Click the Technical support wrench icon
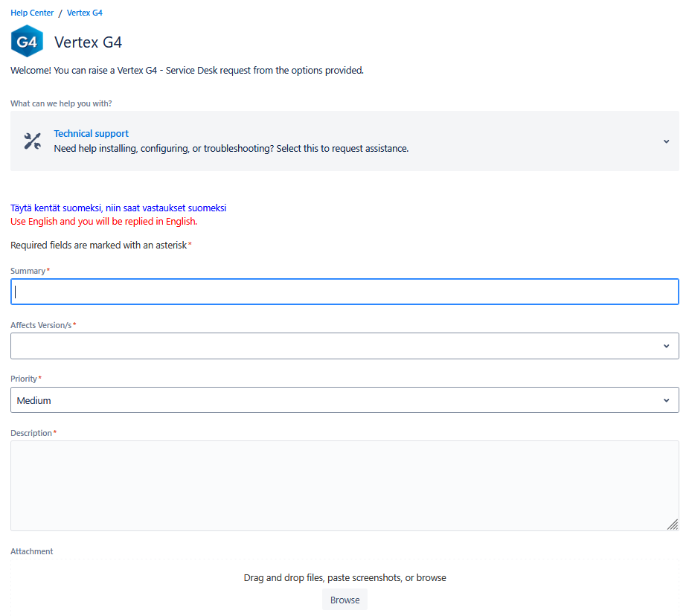The height and width of the screenshot is (616, 689). (x=32, y=141)
